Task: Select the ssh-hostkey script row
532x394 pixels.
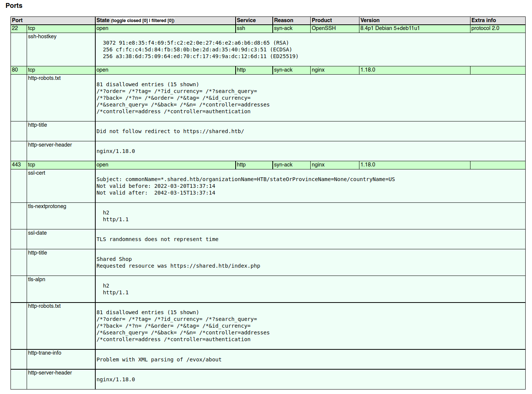Action: [42, 37]
